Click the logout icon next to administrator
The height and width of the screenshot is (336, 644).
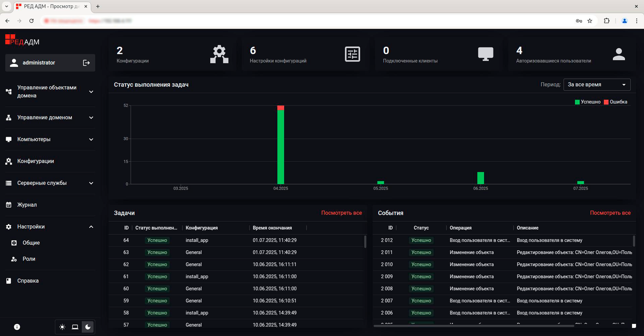tap(86, 63)
